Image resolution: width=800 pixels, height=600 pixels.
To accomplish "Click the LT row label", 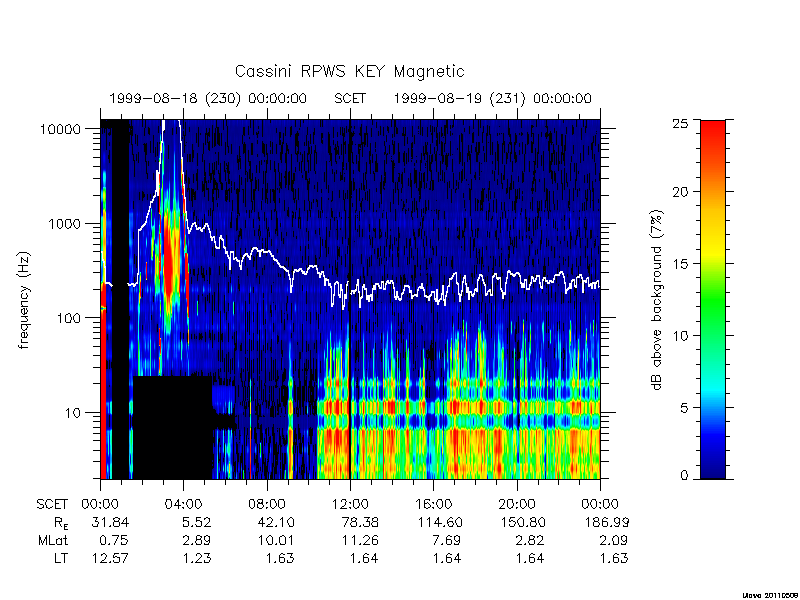I will (61, 559).
